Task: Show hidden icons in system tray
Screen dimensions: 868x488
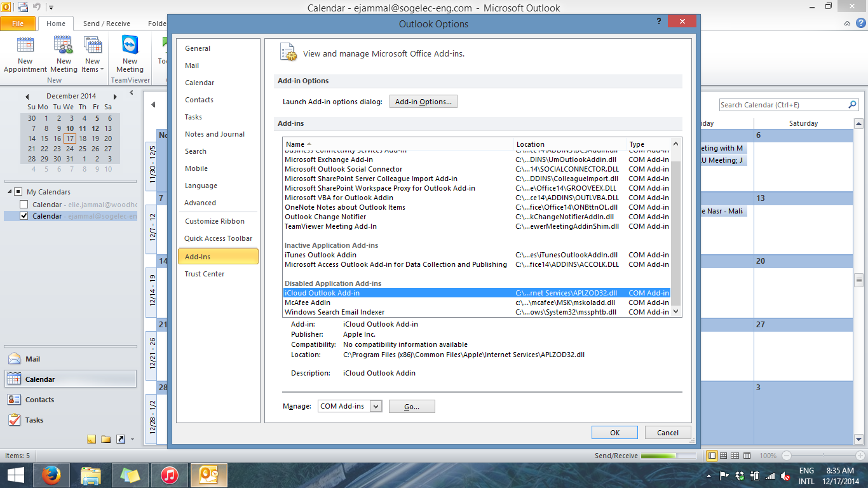Action: 709,475
